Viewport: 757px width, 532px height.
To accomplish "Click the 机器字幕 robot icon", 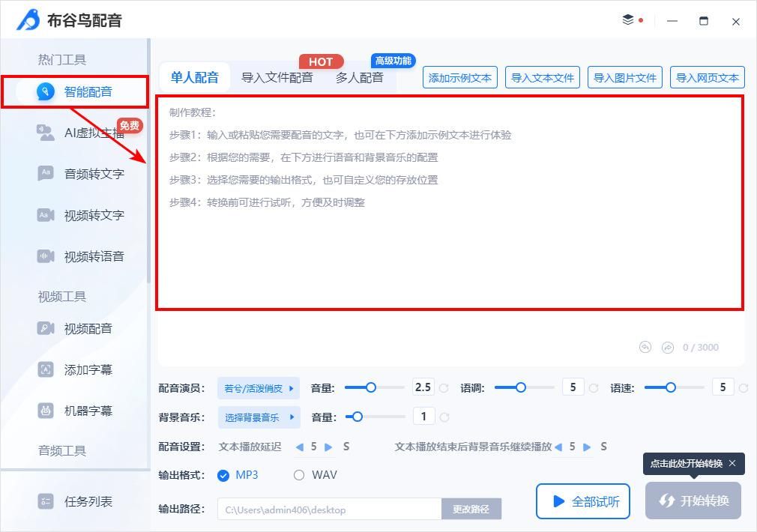I will 46,411.
